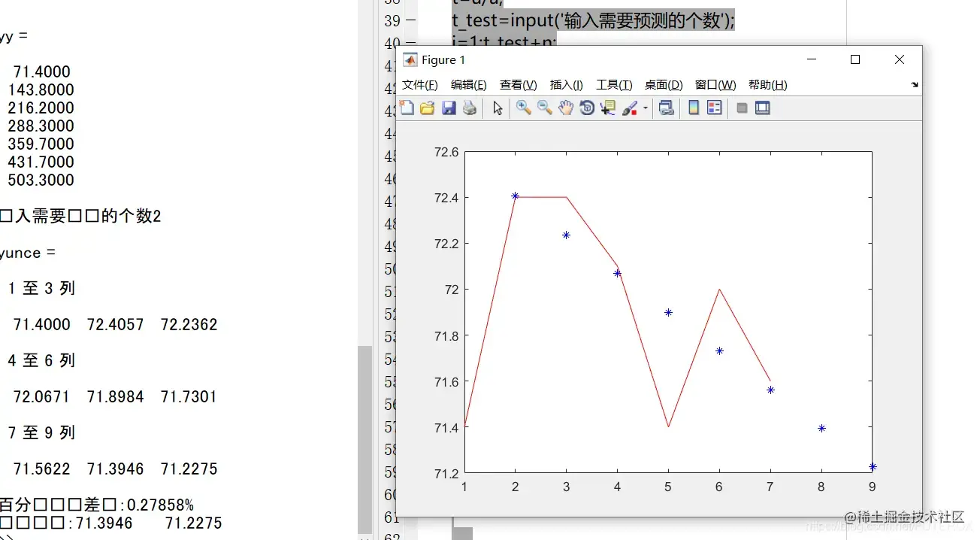Click value 72.0671 in yunce output
The height and width of the screenshot is (540, 980).
pos(41,397)
